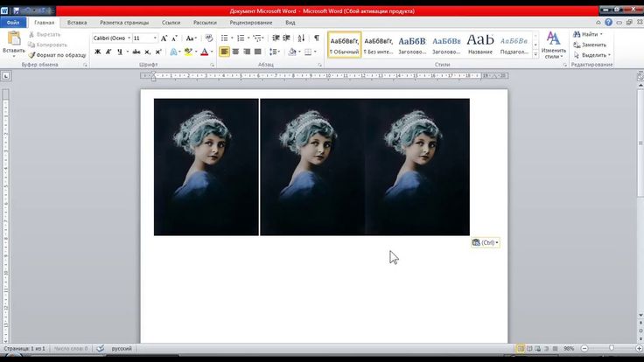Click the zoom out minus button
644x362 pixels.
pyautogui.click(x=584, y=349)
